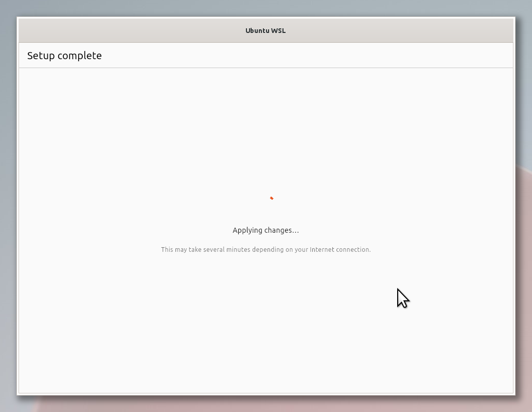Click the 'Applying changes…' status text
This screenshot has width=532, height=412.
[265, 230]
